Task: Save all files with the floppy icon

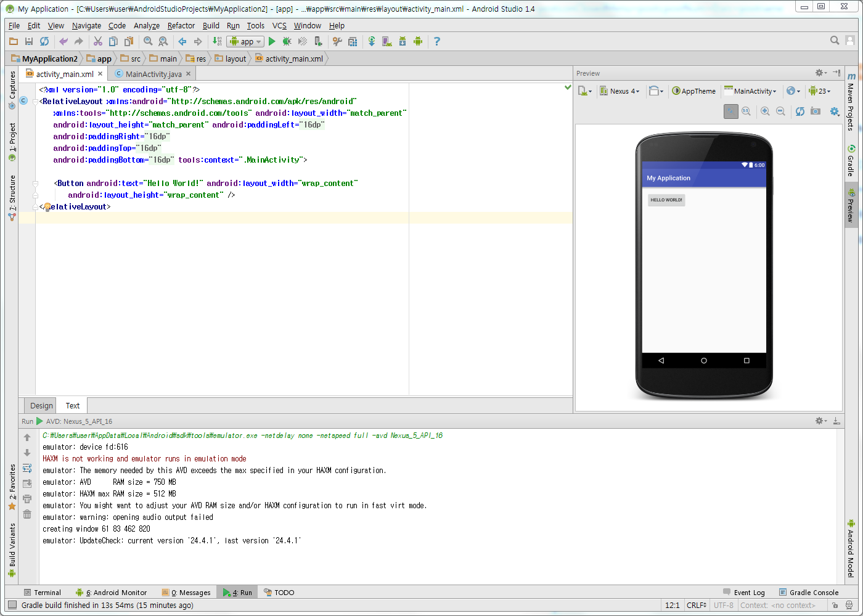Action: pyautogui.click(x=29, y=41)
